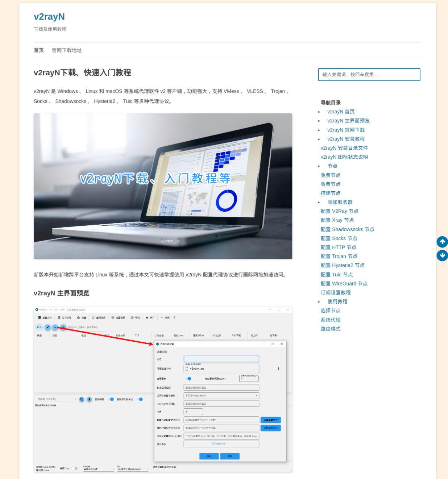Focus the keyword search input field
The height and width of the screenshot is (479, 448).
[x=369, y=75]
